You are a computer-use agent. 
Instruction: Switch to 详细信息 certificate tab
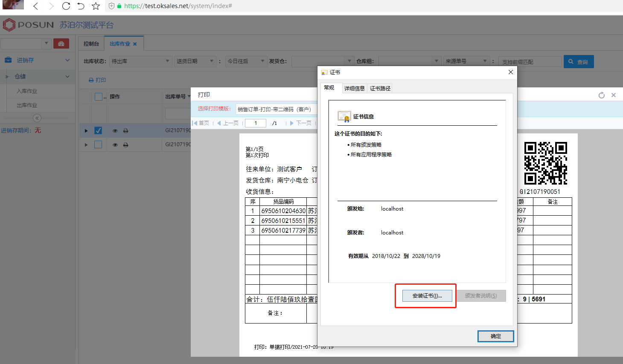tap(354, 88)
